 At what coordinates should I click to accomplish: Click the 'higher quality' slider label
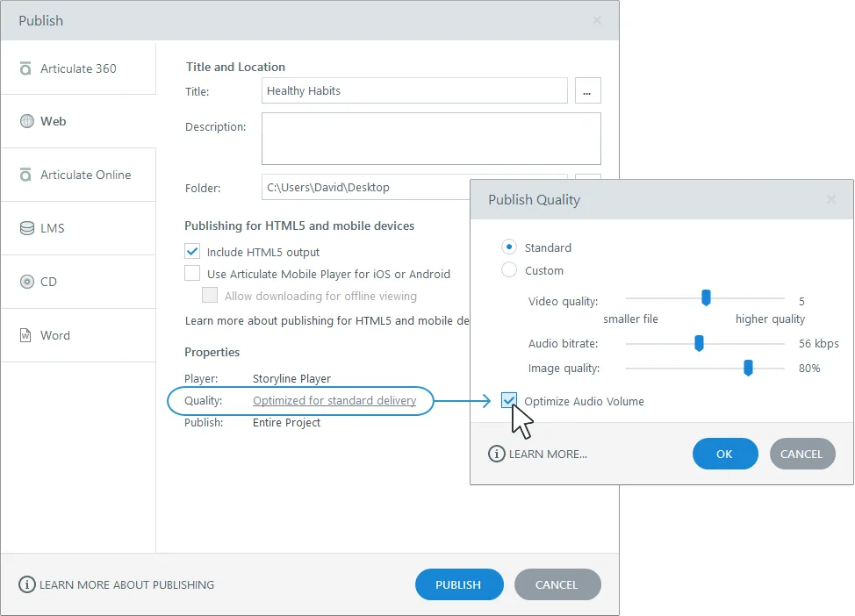[x=770, y=319]
